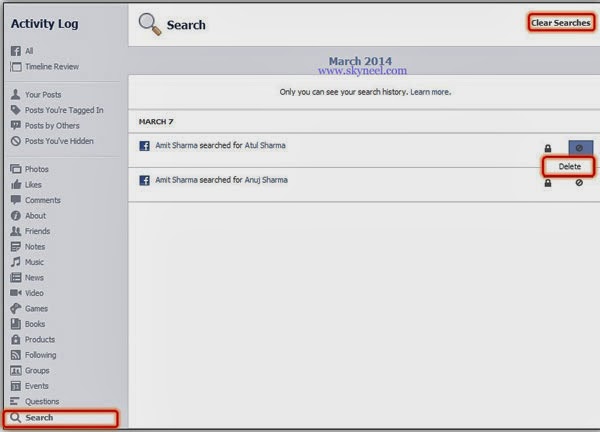
Task: Open Anuj Sharma profile link
Action: click(266, 180)
